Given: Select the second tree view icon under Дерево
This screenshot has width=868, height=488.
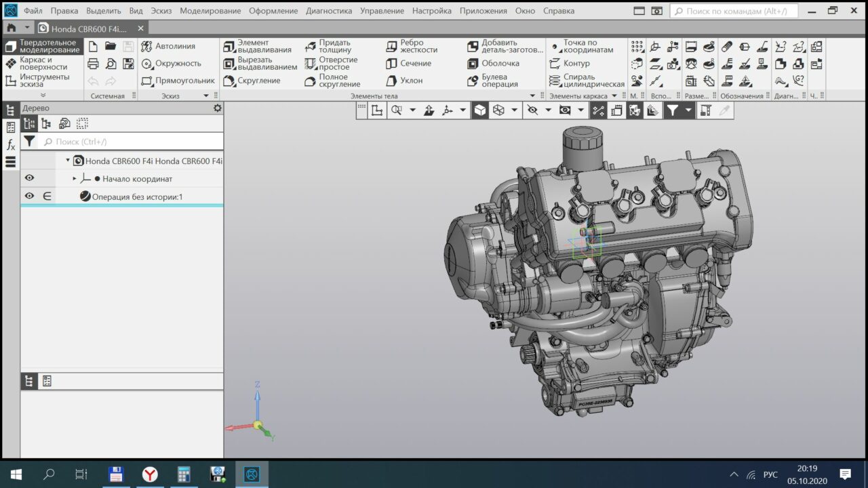Looking at the screenshot, I should pos(46,123).
